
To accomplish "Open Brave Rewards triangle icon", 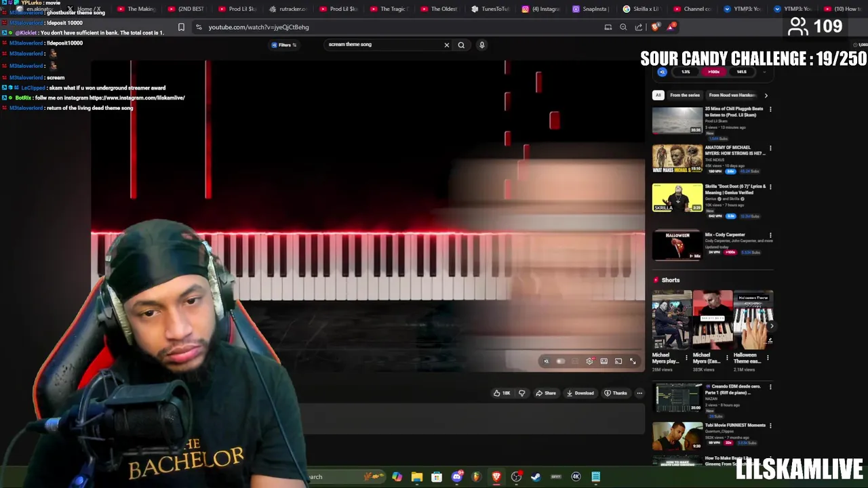I will click(671, 27).
